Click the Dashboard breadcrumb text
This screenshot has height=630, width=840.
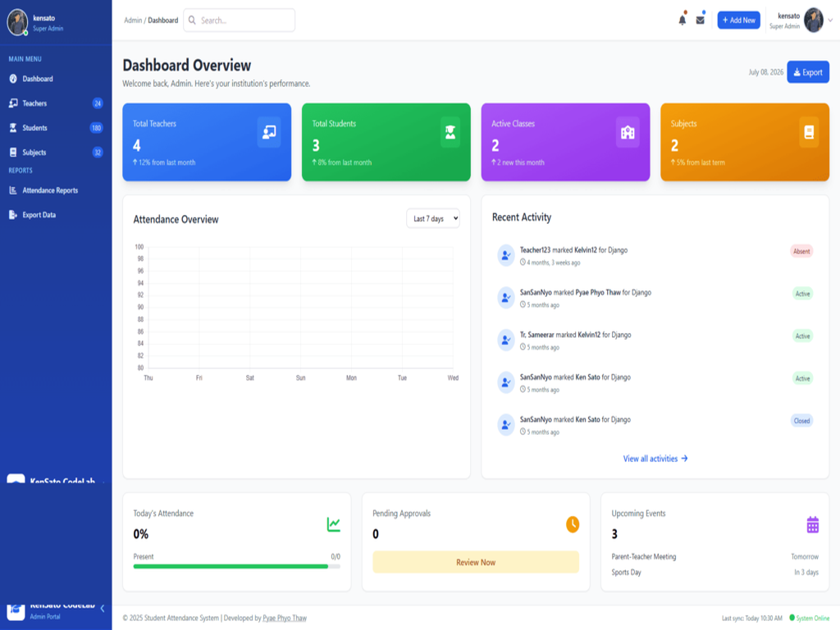tap(163, 21)
